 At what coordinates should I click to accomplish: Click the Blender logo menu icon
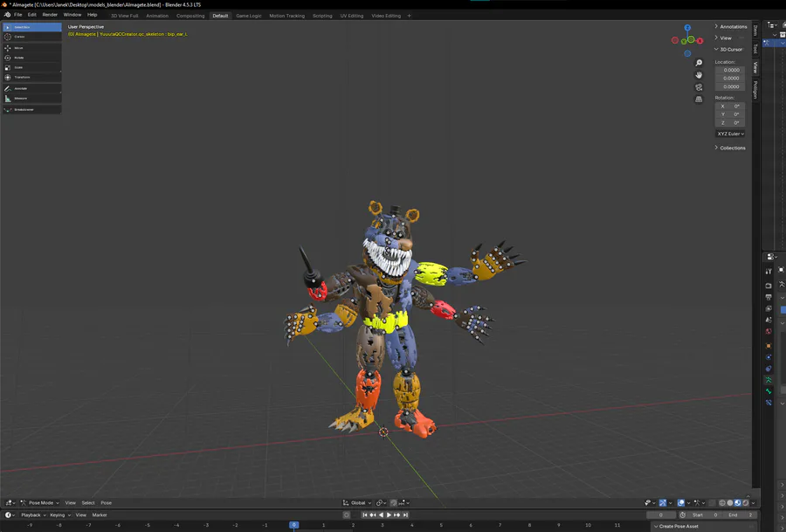pos(7,15)
